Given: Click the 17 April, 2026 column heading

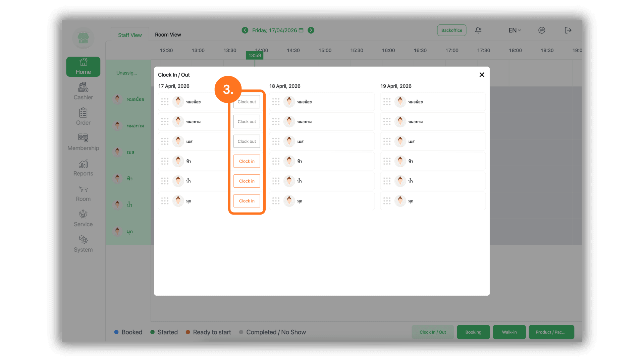Looking at the screenshot, I should 174,86.
